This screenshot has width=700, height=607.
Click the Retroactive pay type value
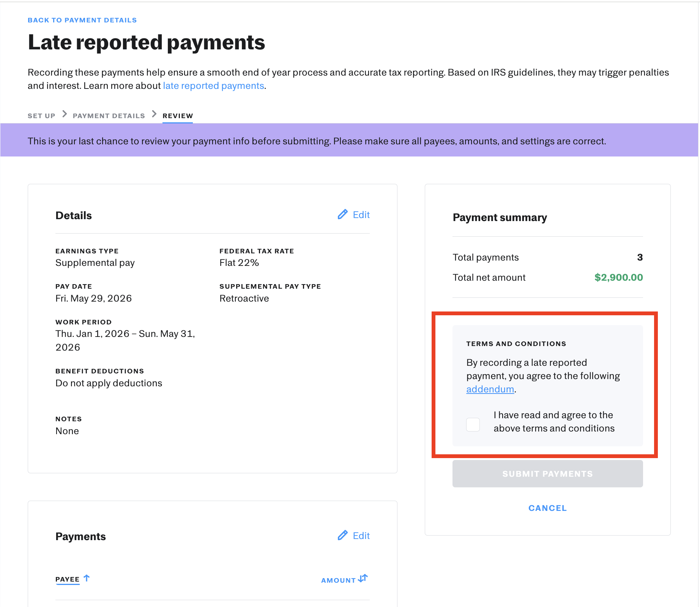(244, 299)
